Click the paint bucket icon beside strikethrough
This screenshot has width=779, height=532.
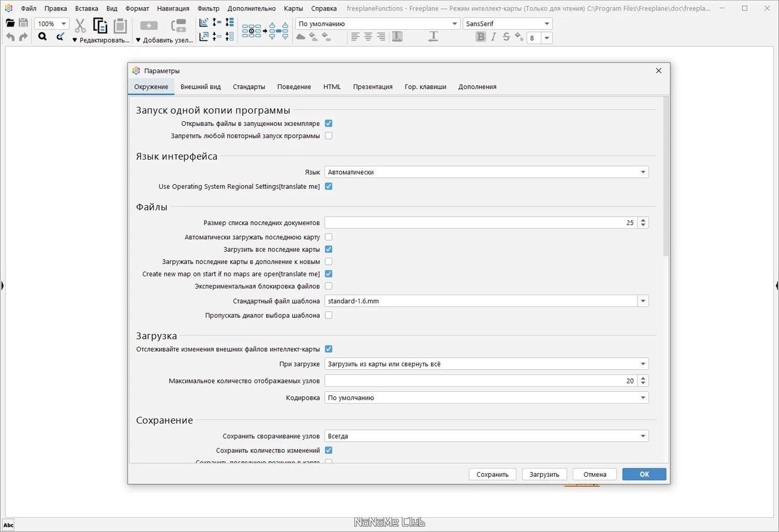tap(519, 37)
